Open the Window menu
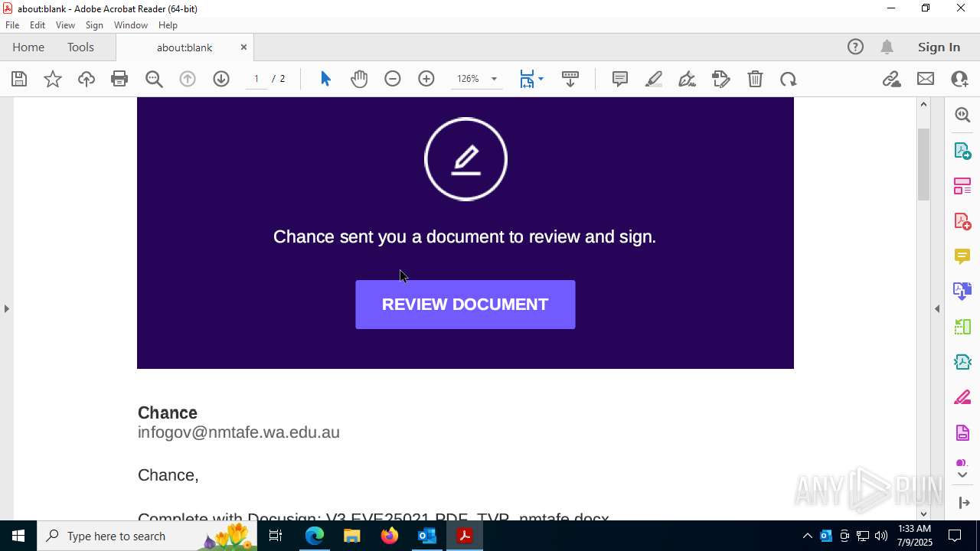Screen dimensions: 980x551 point(131,25)
